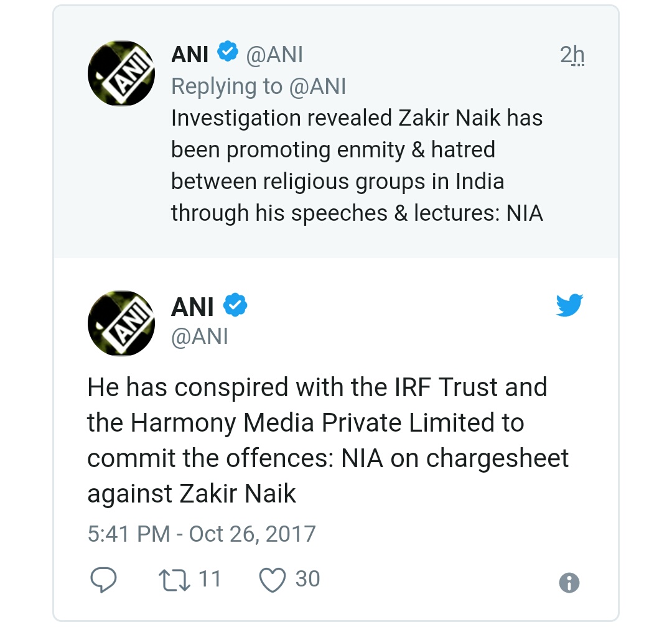Screen dimensions: 672x635
Task: Click the reply speech bubble icon
Action: [103, 581]
